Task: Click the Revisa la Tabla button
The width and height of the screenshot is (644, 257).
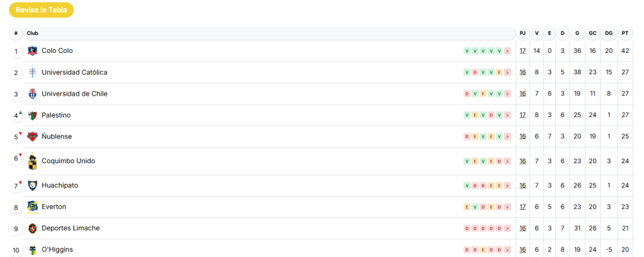Action: [42, 10]
